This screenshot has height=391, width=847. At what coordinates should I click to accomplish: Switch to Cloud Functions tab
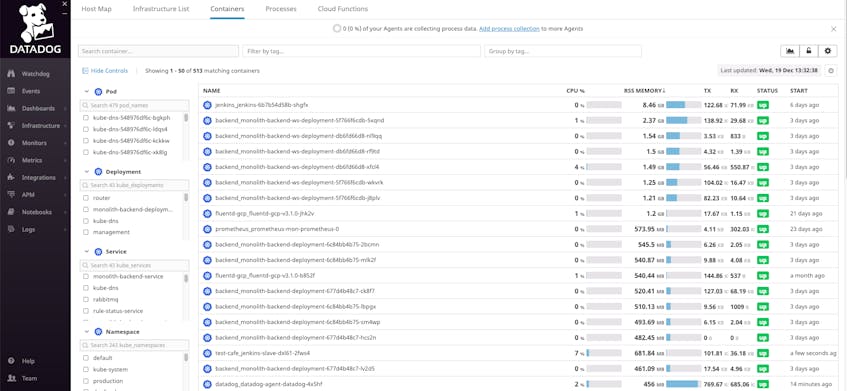click(343, 9)
